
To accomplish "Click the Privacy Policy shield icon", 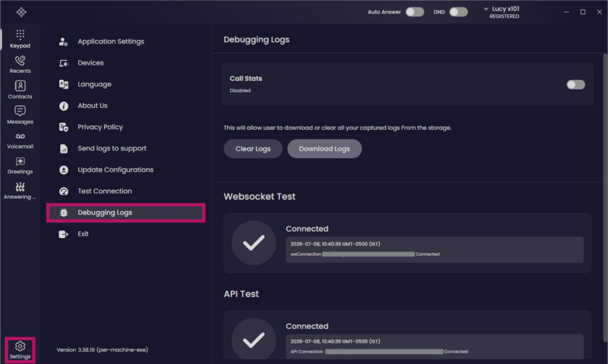I will pyautogui.click(x=64, y=127).
